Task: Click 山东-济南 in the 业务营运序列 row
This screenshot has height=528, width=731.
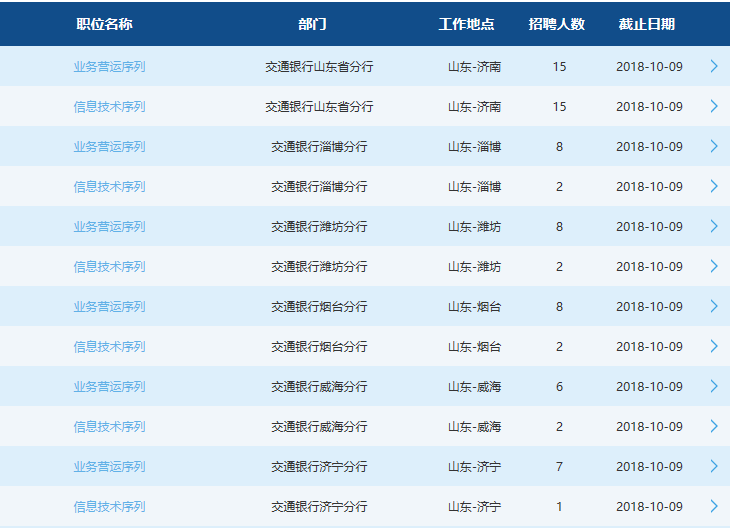Action: [x=475, y=67]
